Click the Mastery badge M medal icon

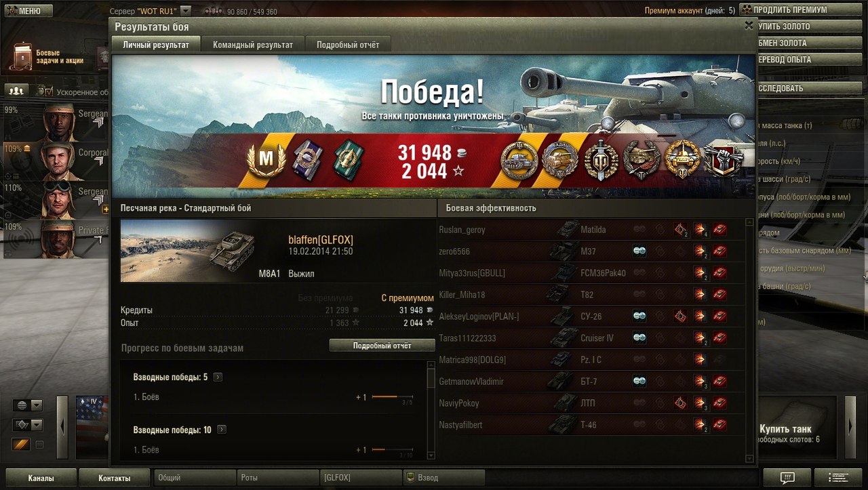[x=267, y=161]
